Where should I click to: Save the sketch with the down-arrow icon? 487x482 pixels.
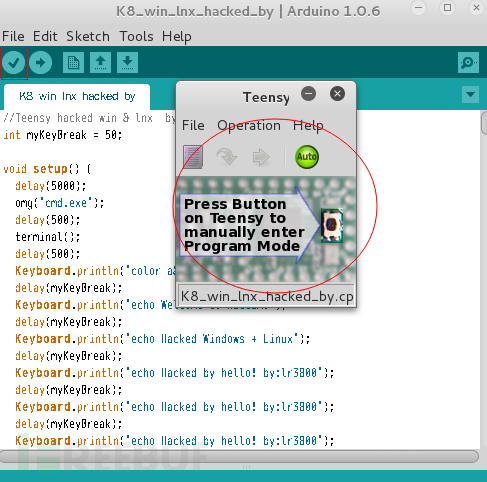click(x=127, y=62)
